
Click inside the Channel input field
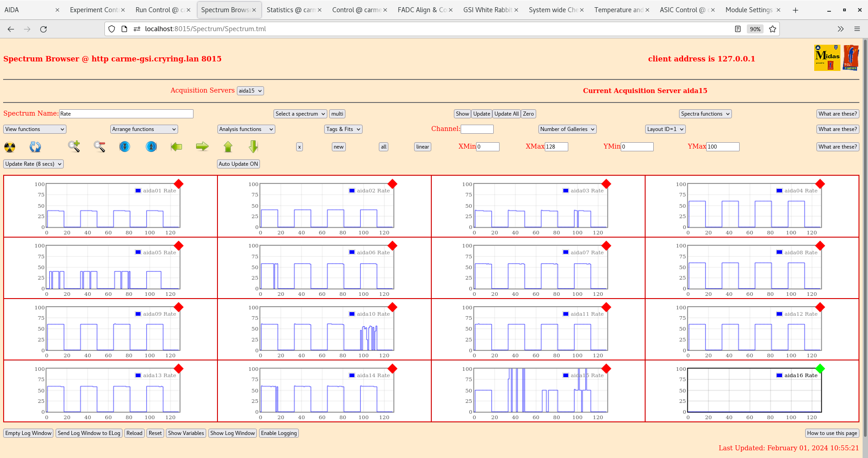click(x=477, y=129)
